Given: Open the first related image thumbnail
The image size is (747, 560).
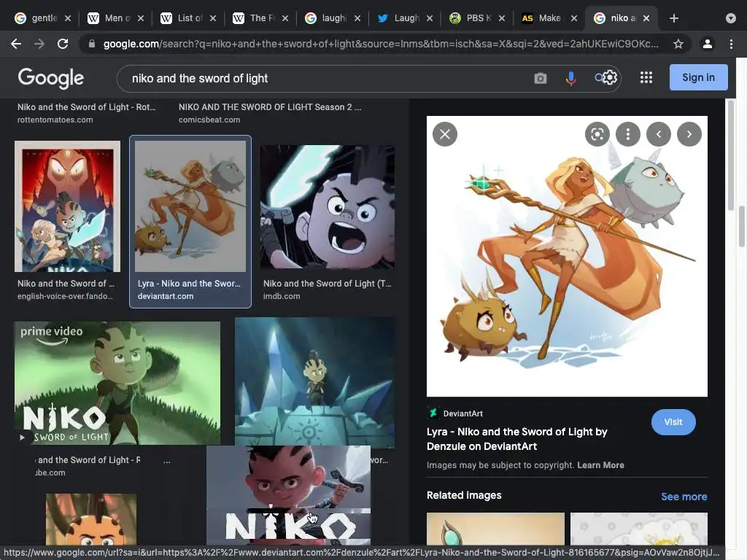Looking at the screenshot, I should click(495, 529).
